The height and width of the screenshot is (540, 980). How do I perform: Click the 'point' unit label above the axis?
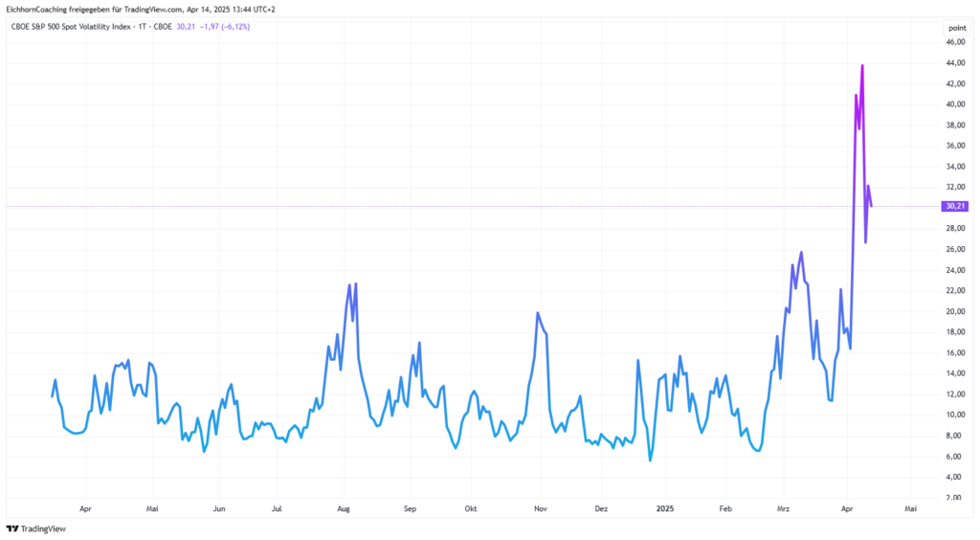[x=957, y=28]
